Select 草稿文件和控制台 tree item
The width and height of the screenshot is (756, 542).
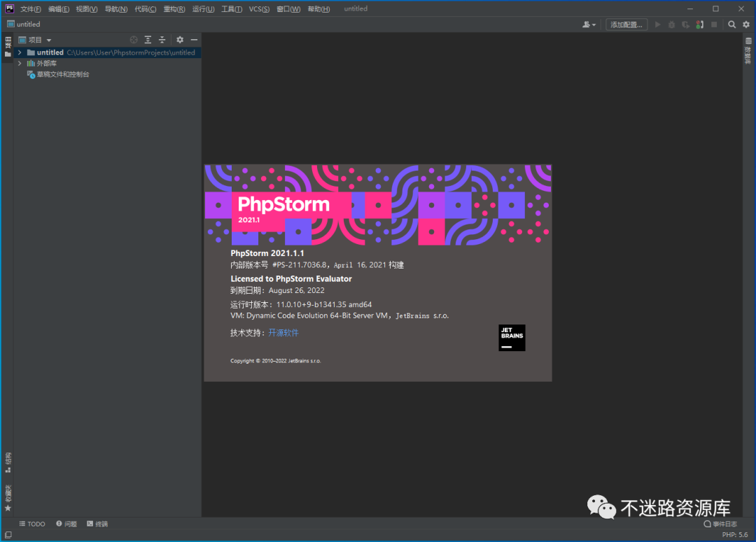tap(58, 74)
